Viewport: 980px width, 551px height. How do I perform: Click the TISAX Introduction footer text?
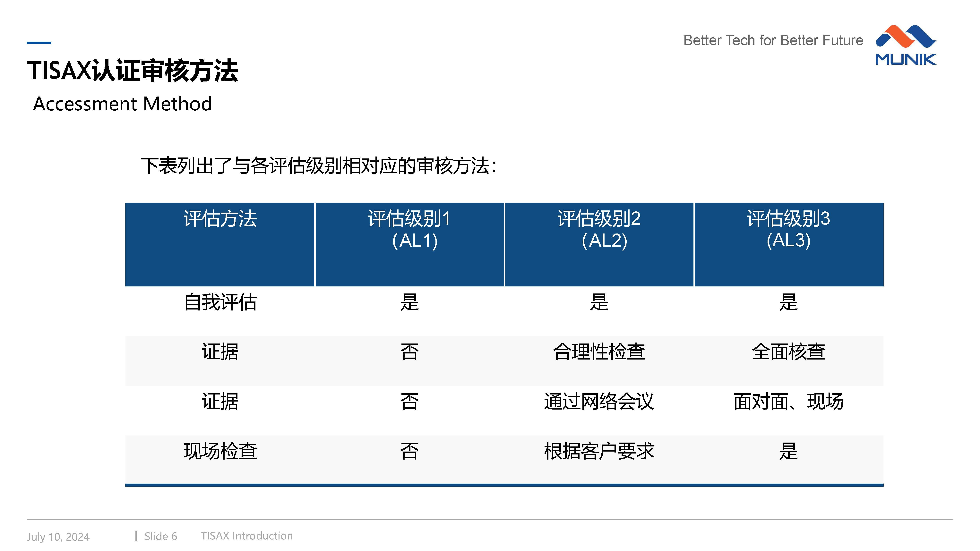click(246, 536)
